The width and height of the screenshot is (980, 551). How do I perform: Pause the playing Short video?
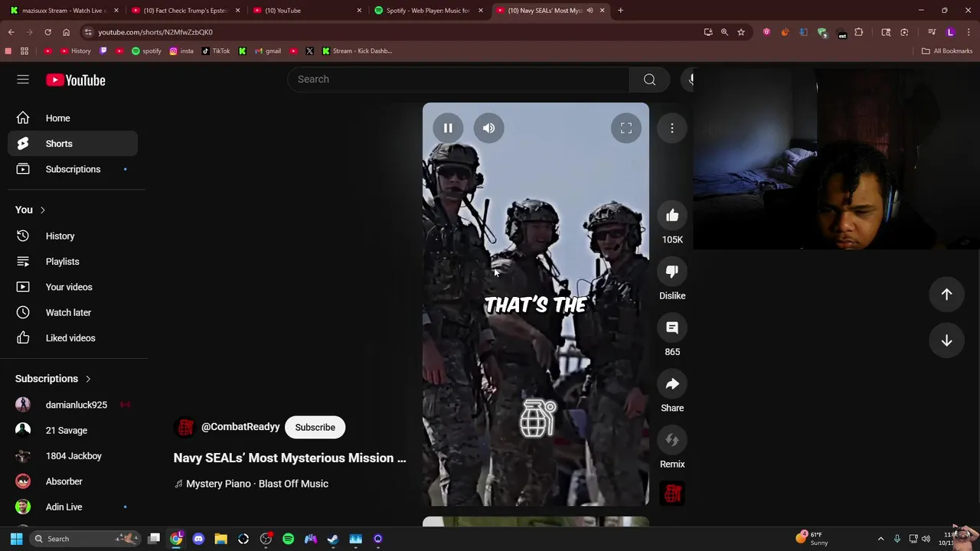(448, 128)
